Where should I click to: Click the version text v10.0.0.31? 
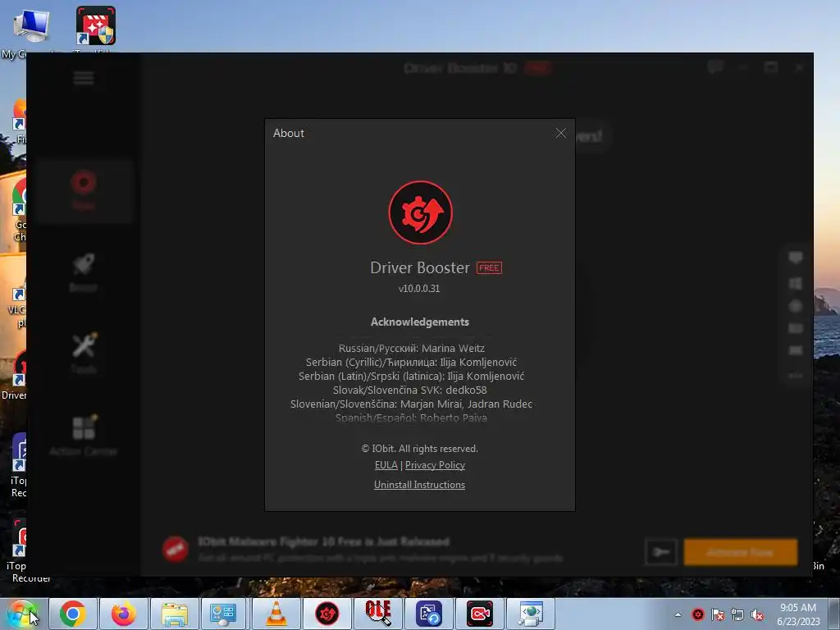(x=419, y=288)
